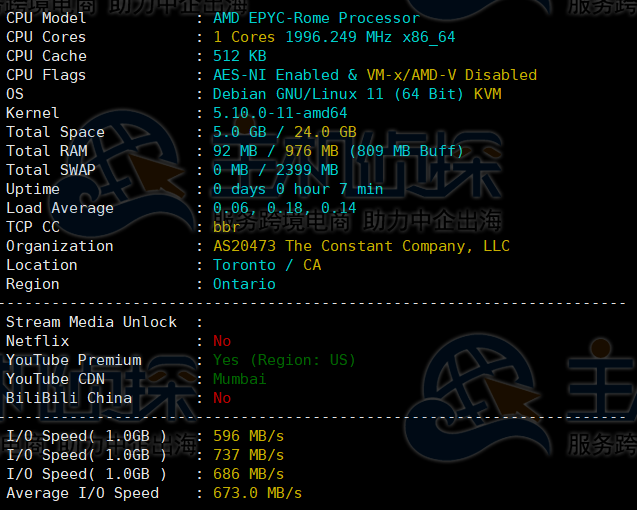Click the BiliBili China No result
The image size is (637, 510).
[x=222, y=398]
